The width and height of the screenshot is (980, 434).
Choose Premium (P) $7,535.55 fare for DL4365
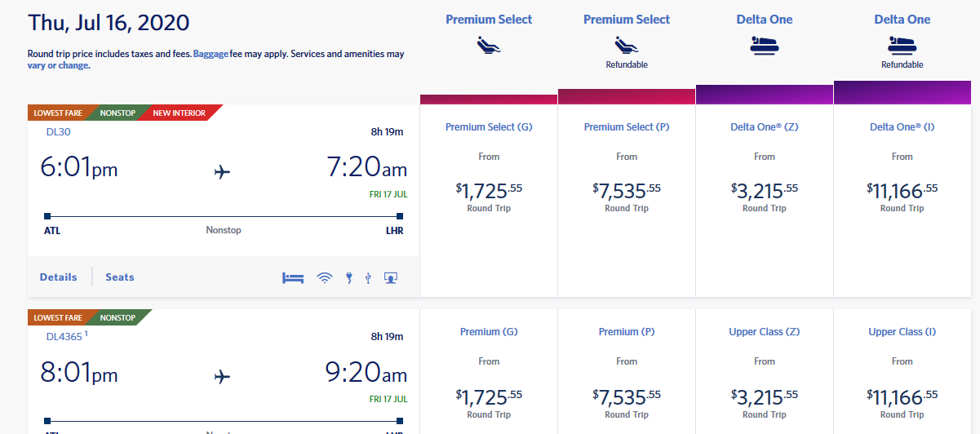(x=627, y=372)
